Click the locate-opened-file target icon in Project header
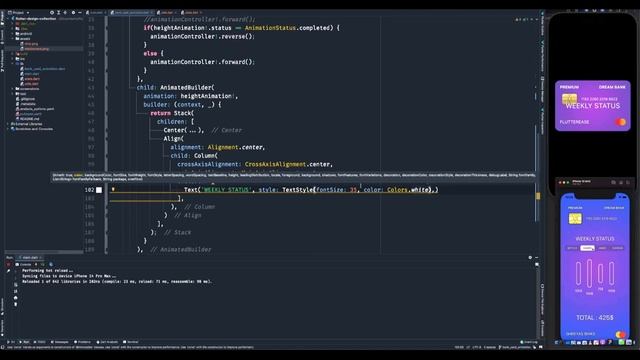 [52, 13]
